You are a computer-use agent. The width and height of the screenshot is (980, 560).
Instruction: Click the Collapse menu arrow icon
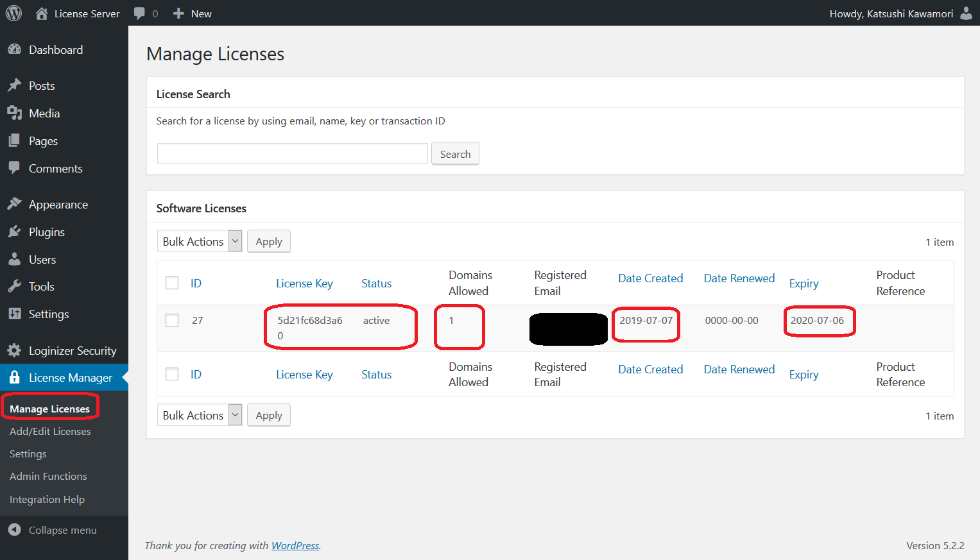(x=14, y=530)
